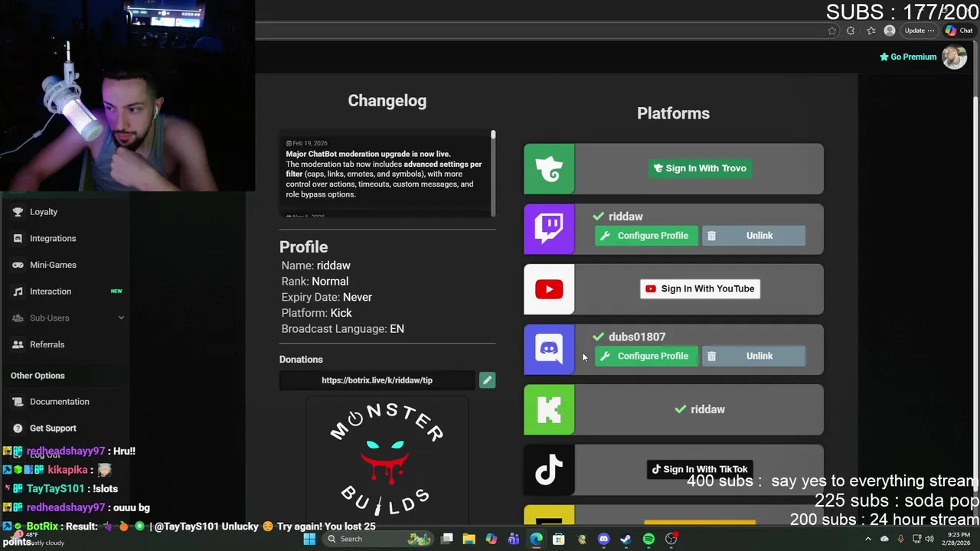Open Discord from the taskbar
980x551 pixels.
click(x=603, y=539)
